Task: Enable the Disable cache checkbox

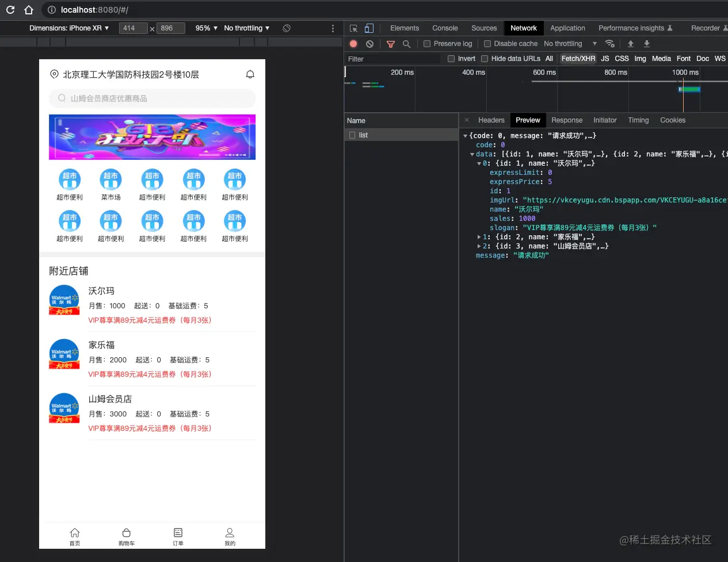Action: [x=487, y=44]
